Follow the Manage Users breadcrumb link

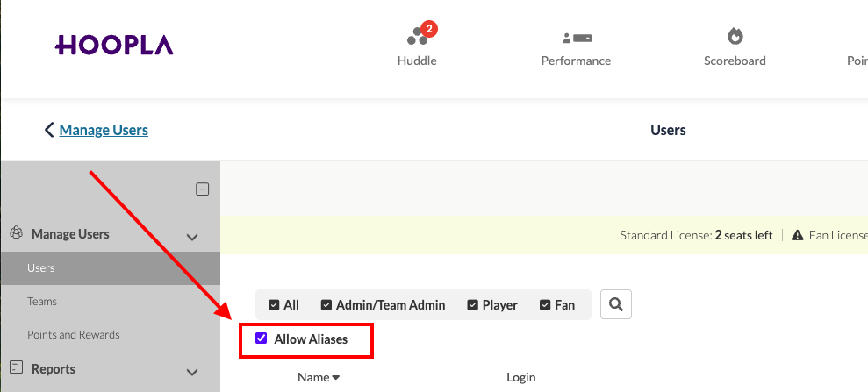104,130
